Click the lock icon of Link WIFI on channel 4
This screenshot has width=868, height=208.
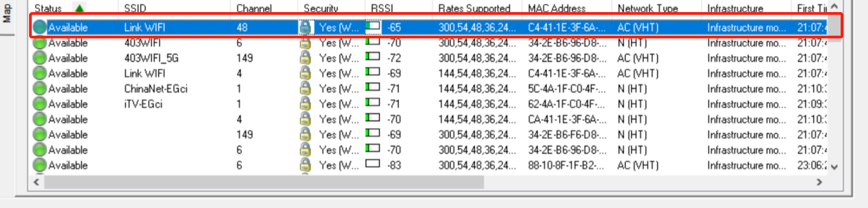pyautogui.click(x=305, y=74)
